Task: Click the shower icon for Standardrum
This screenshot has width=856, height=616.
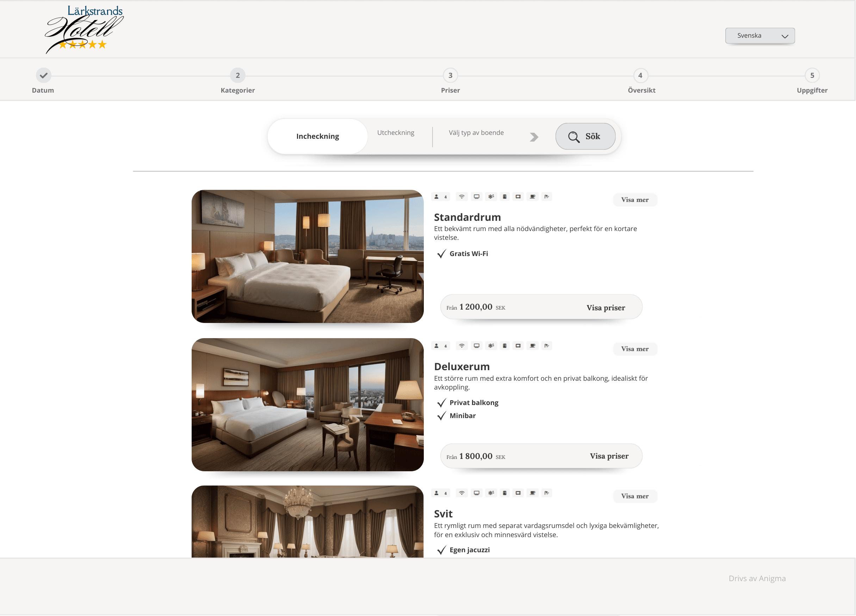Action: pos(546,197)
